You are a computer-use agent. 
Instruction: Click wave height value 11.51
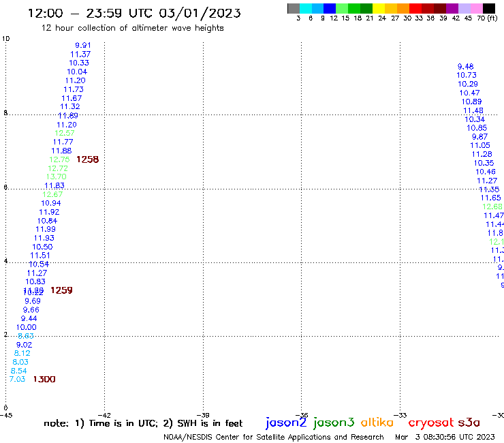(x=40, y=256)
